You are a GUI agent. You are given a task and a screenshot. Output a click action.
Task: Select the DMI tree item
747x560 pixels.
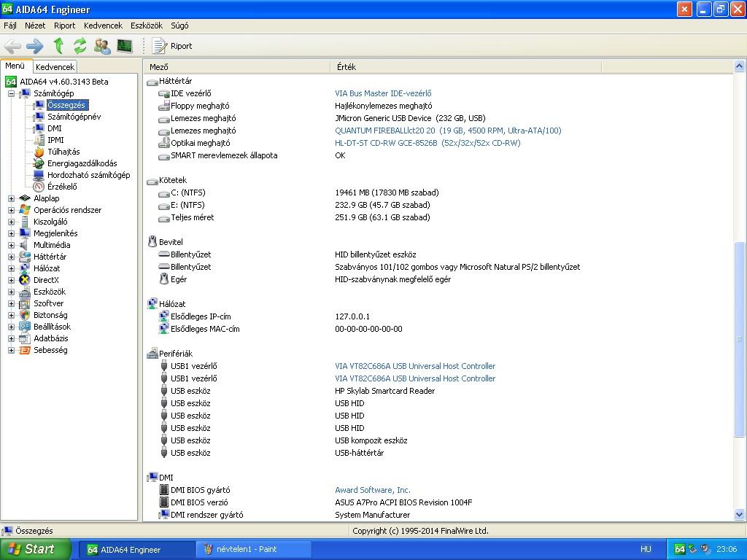coord(54,128)
